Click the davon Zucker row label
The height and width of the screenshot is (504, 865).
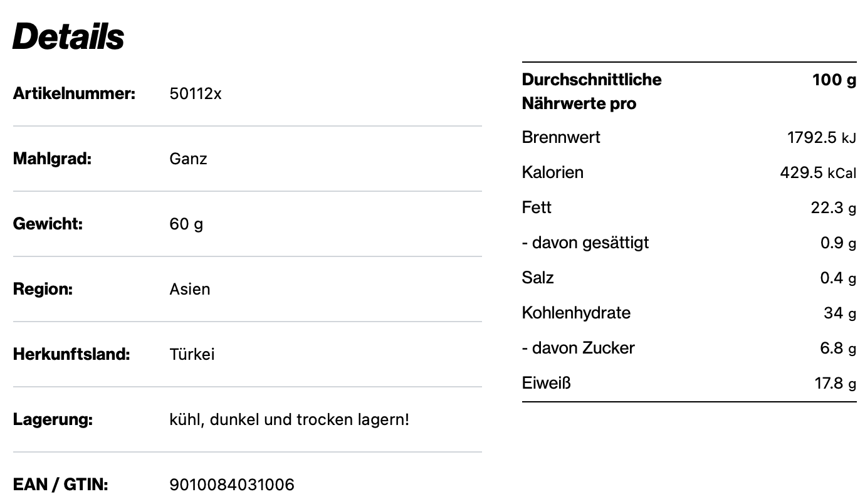click(x=578, y=348)
